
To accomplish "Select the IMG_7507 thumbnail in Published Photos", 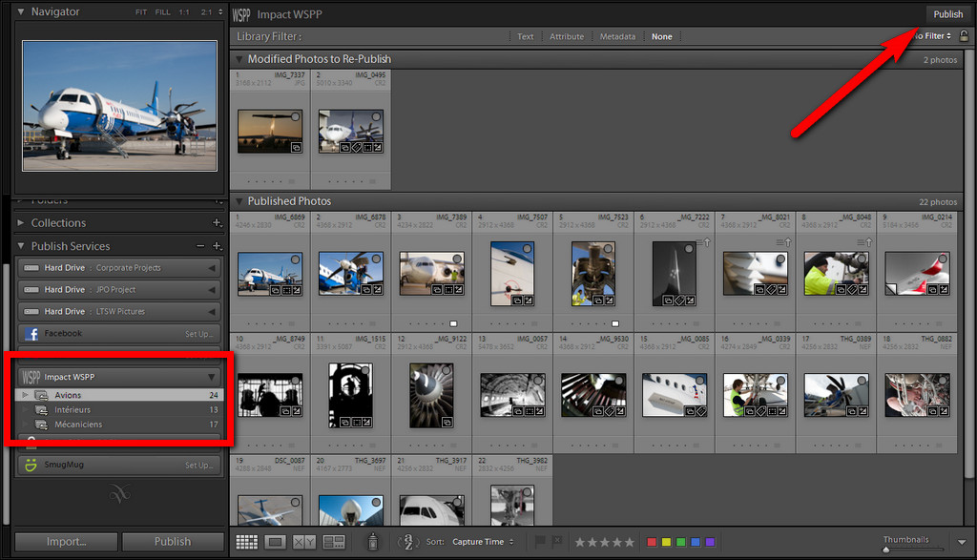I will pos(512,274).
